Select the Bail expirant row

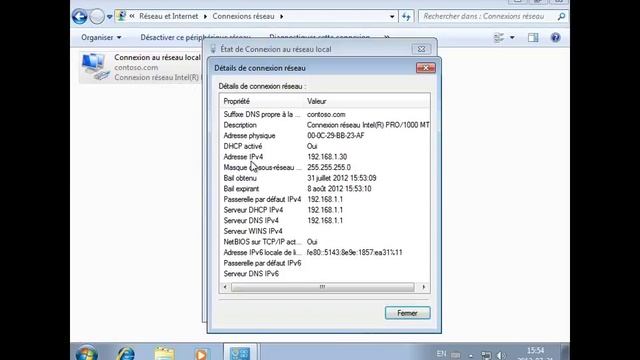click(324, 189)
